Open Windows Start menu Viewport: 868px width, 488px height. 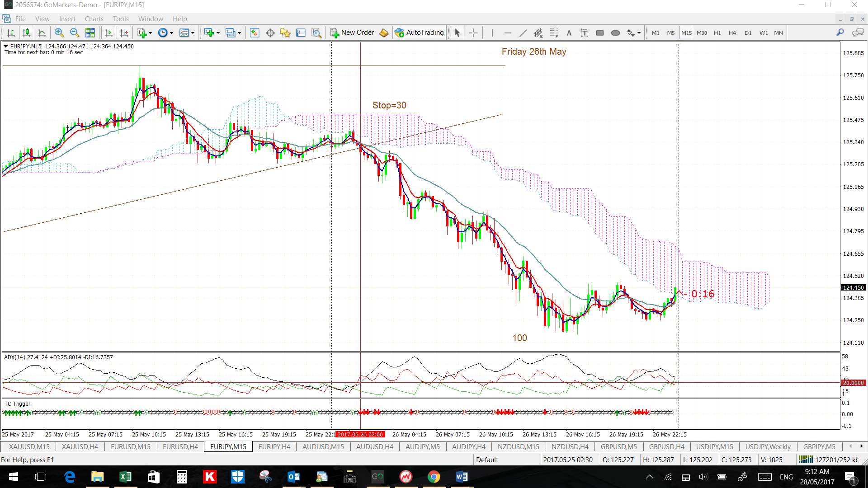[x=13, y=477]
